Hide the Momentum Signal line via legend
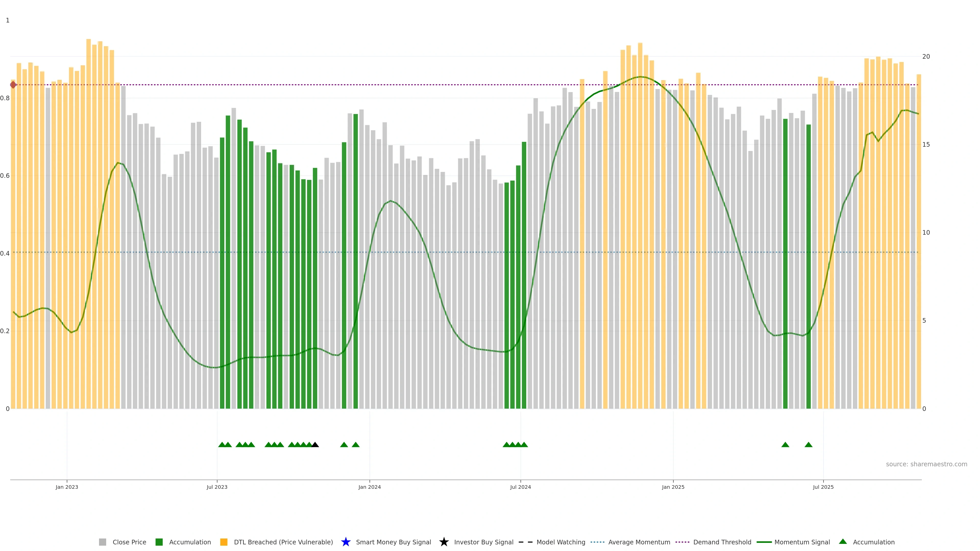The image size is (980, 551). pos(802,542)
